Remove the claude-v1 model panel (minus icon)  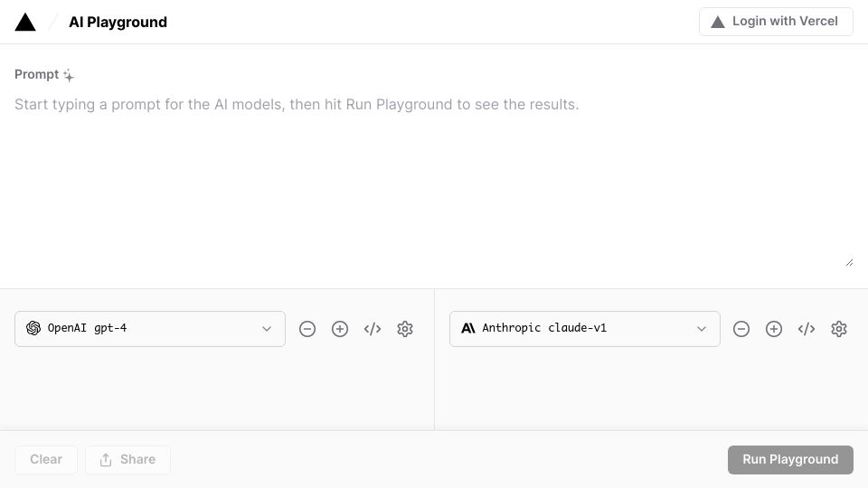741,329
